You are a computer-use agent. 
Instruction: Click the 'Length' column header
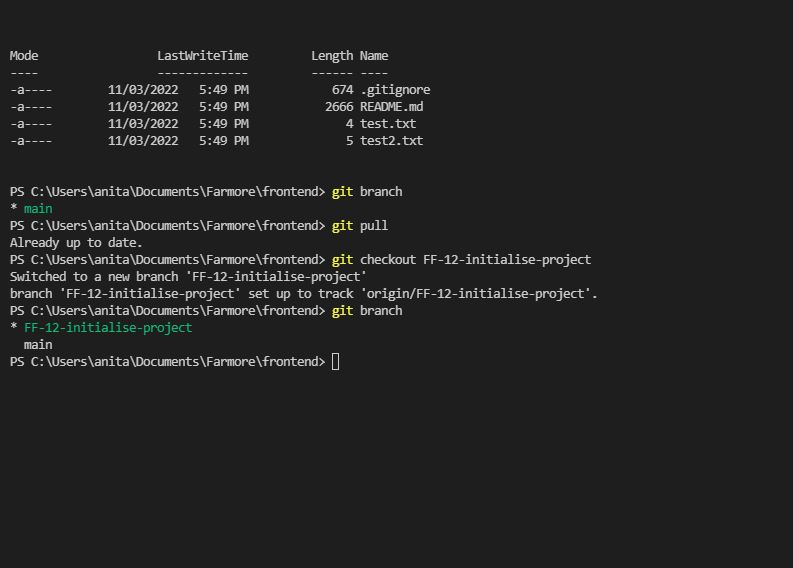[332, 56]
